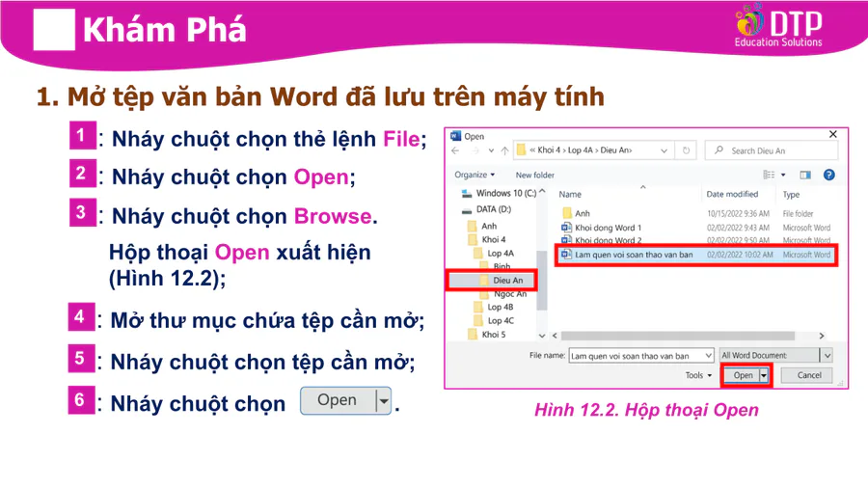Select the Khoi dong Word 1 file
868x488 pixels.
pos(607,228)
